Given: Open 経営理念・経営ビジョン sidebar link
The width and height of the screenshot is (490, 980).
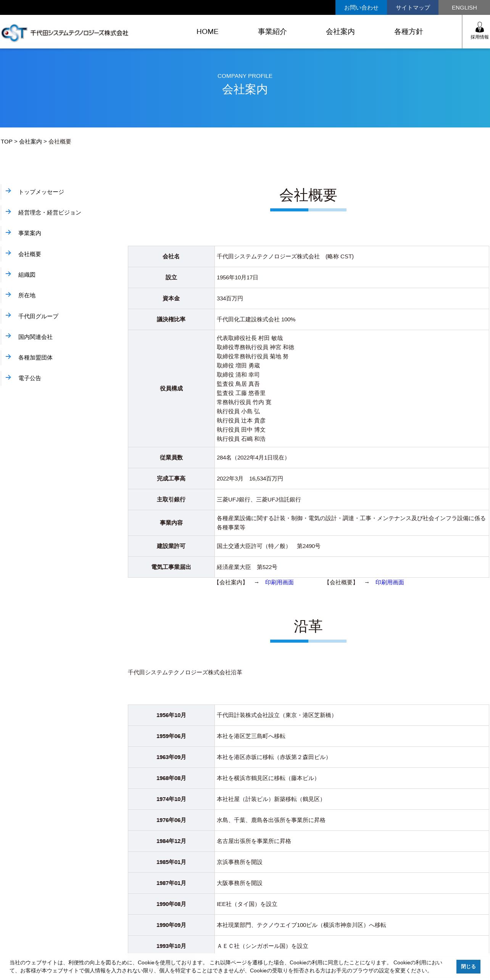Looking at the screenshot, I should pyautogui.click(x=50, y=213).
